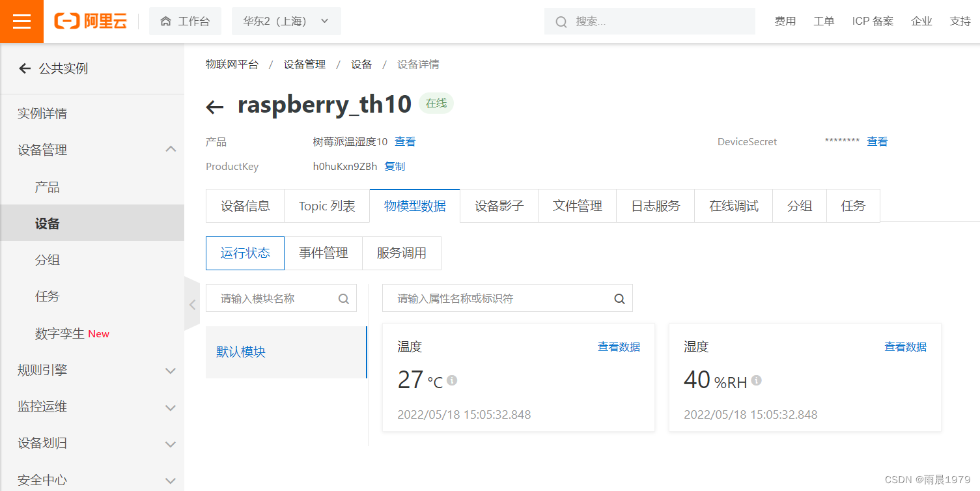980x491 pixels.
Task: Open the 任务 tab in device details
Action: pos(853,206)
